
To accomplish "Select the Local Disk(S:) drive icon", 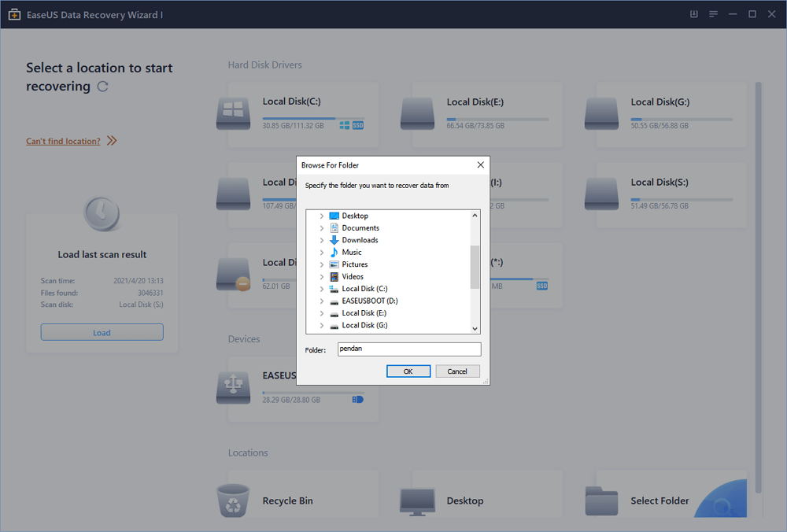I will coord(601,194).
